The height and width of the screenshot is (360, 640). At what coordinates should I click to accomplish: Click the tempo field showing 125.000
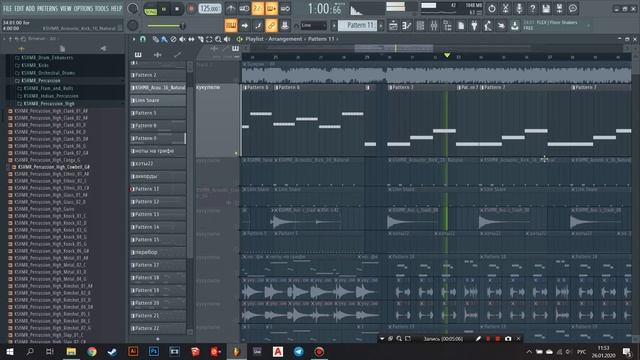click(x=210, y=9)
